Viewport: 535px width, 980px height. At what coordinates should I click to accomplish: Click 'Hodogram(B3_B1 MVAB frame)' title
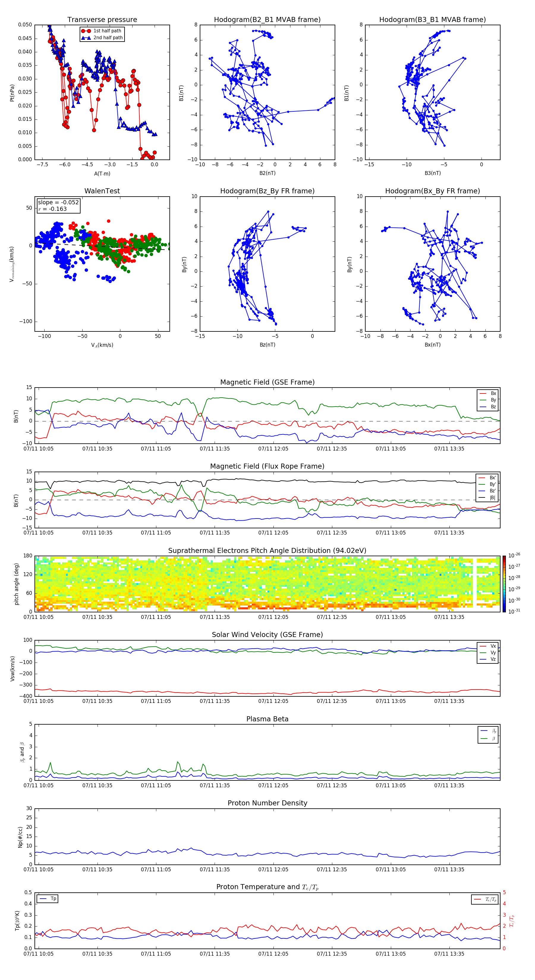(x=432, y=20)
